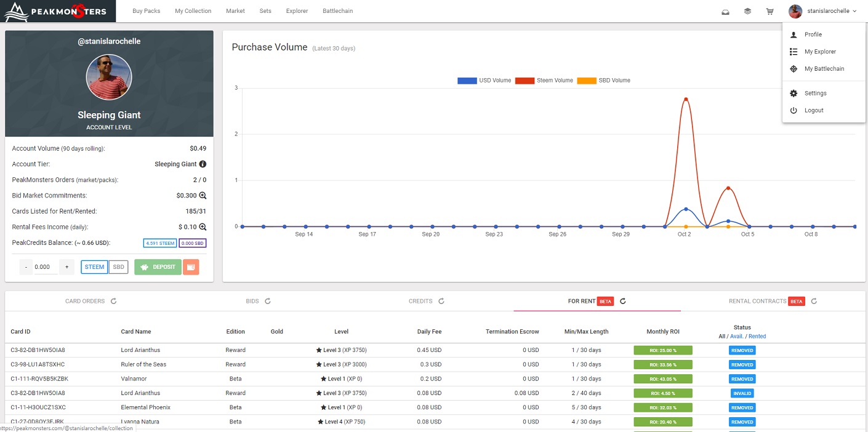Click card name Valnamor
The height and width of the screenshot is (432, 868).
point(134,379)
